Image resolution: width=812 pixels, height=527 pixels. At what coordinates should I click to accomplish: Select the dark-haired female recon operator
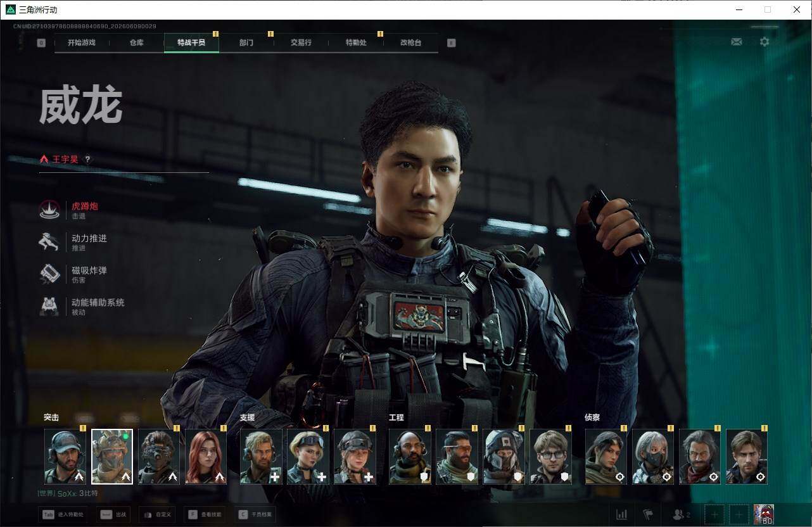606,457
